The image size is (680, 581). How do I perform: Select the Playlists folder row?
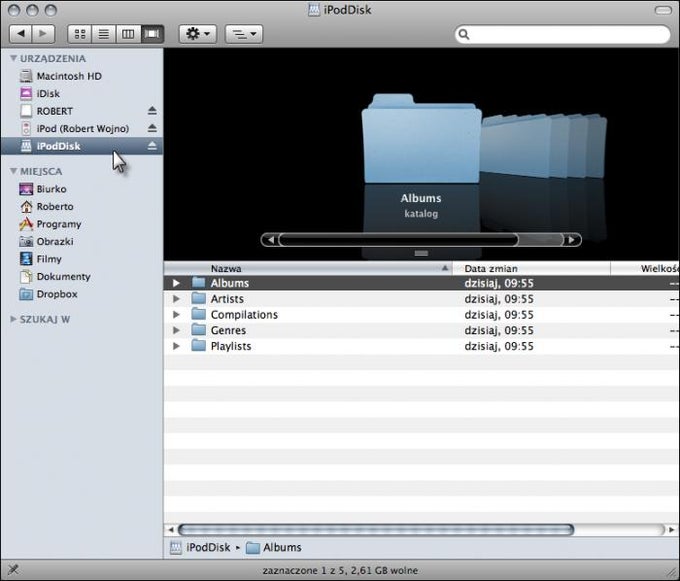(422, 346)
